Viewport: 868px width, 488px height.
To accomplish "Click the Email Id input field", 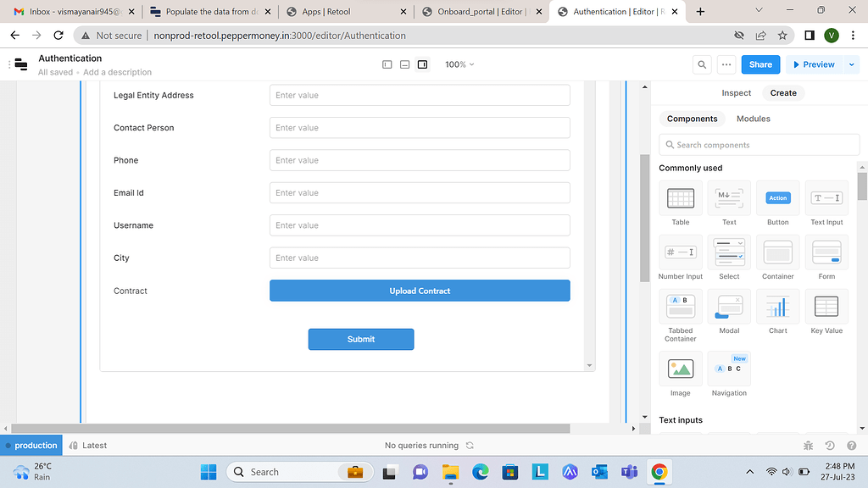I will (420, 192).
